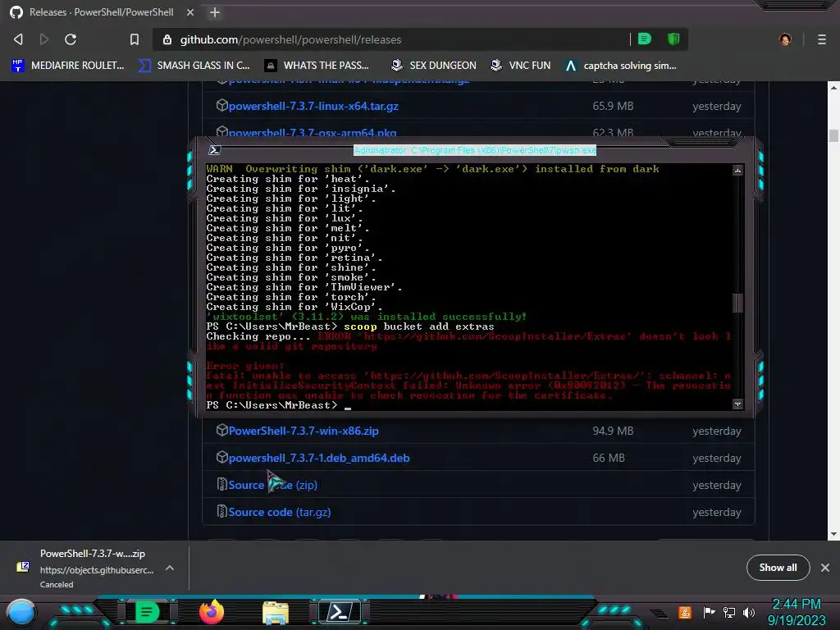Close the Releases PowerShell tab
Screen dimensions: 840x630
pos(190,12)
